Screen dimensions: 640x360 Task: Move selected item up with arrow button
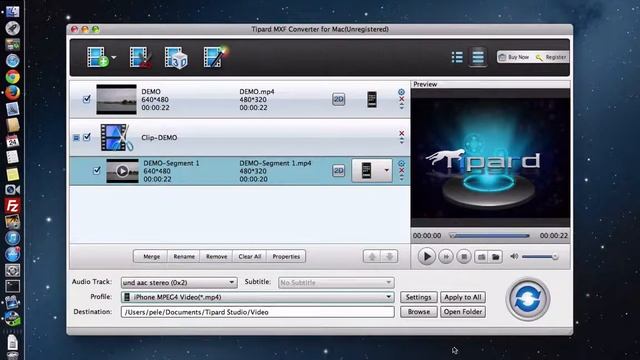point(372,256)
